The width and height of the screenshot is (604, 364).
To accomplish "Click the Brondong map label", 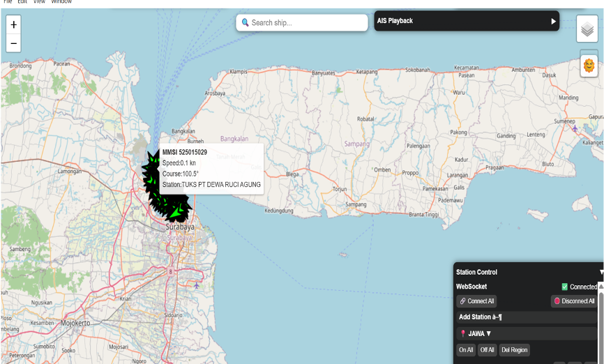I will pyautogui.click(x=20, y=66).
